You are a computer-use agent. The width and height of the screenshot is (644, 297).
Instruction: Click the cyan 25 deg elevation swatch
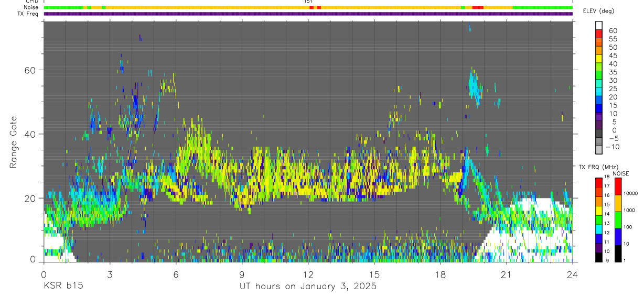tap(599, 91)
